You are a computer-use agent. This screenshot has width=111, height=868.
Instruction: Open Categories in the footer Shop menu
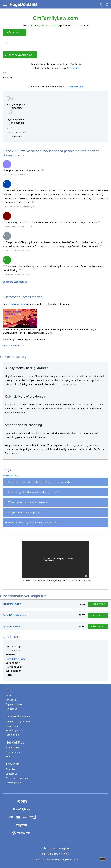point(11,700)
